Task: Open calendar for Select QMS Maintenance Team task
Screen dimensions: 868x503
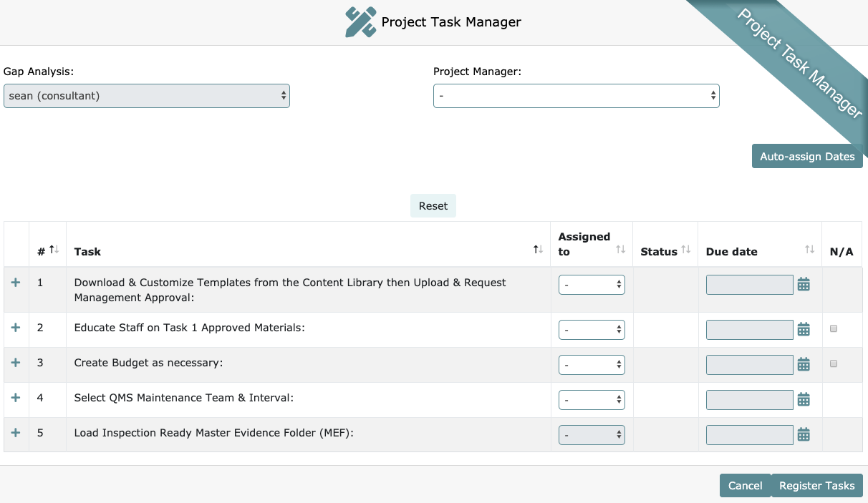Action: 804,399
